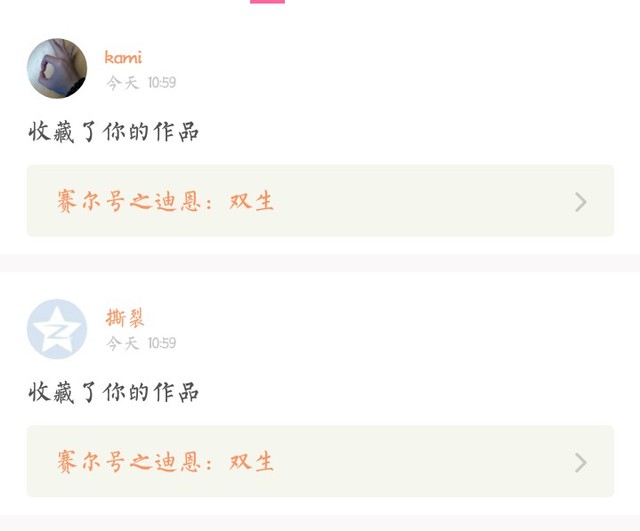The height and width of the screenshot is (531, 640).
Task: Click empty area of 撕裂's work card
Action: pyautogui.click(x=420, y=461)
